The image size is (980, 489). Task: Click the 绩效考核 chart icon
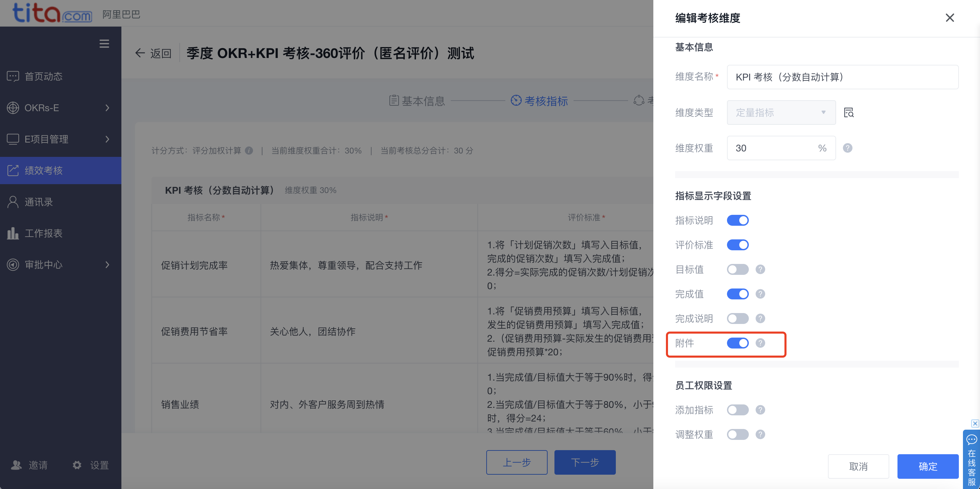point(13,171)
